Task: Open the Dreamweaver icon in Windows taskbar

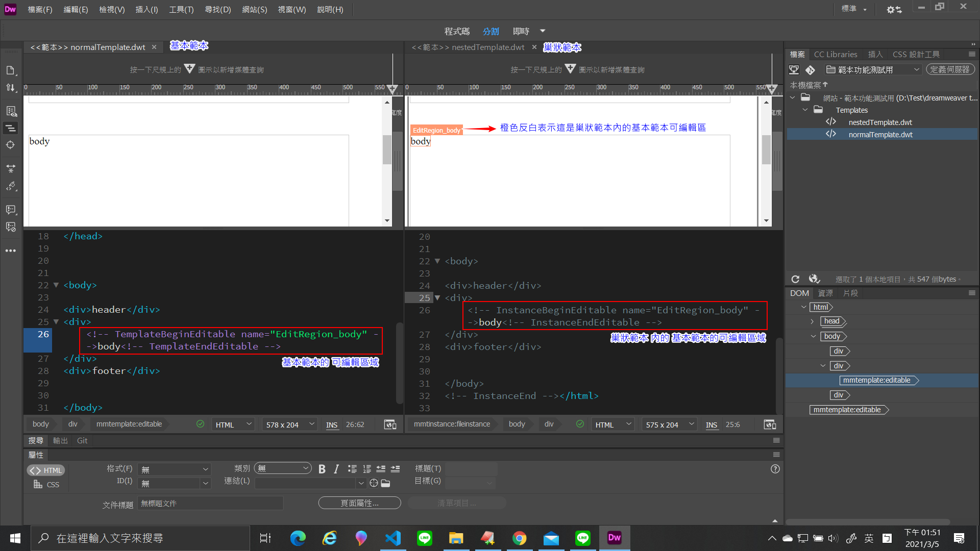Action: click(x=614, y=538)
